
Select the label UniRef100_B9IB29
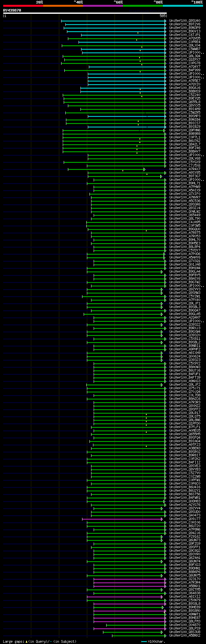pos(185,127)
